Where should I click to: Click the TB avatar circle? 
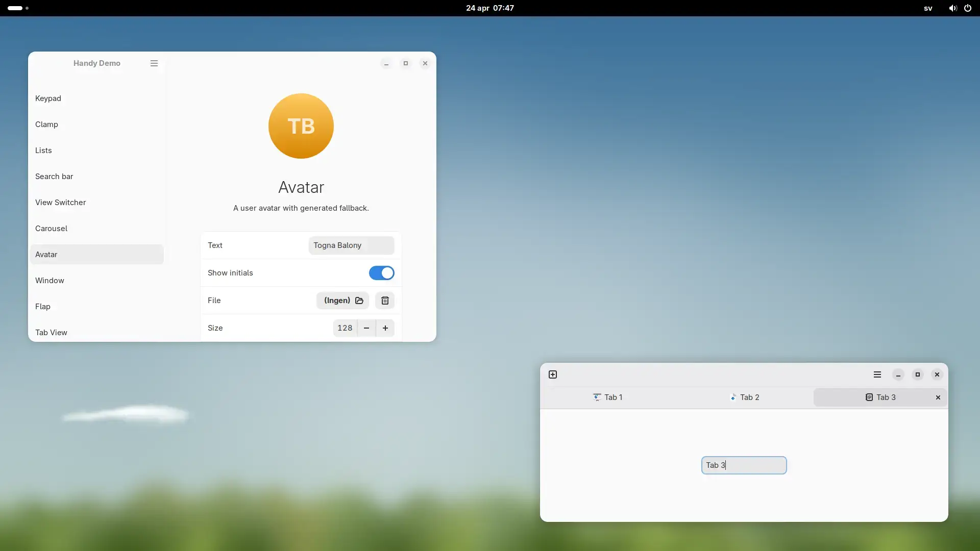coord(301,126)
